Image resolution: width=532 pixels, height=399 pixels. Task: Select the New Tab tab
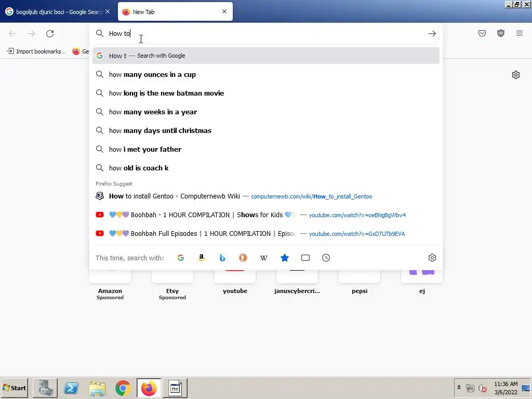pyautogui.click(x=175, y=12)
